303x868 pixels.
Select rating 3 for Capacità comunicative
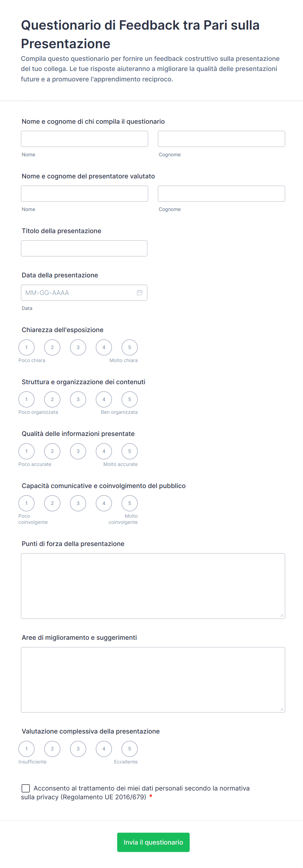78,503
